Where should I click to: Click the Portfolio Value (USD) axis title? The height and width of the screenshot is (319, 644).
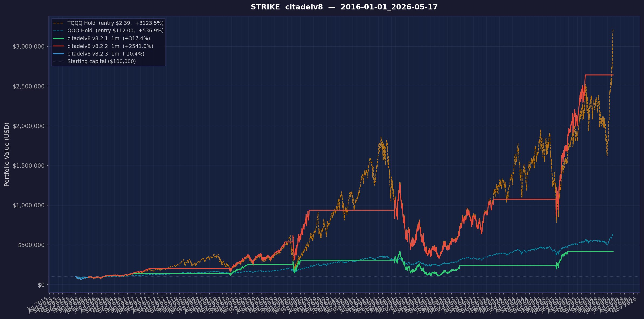7,154
